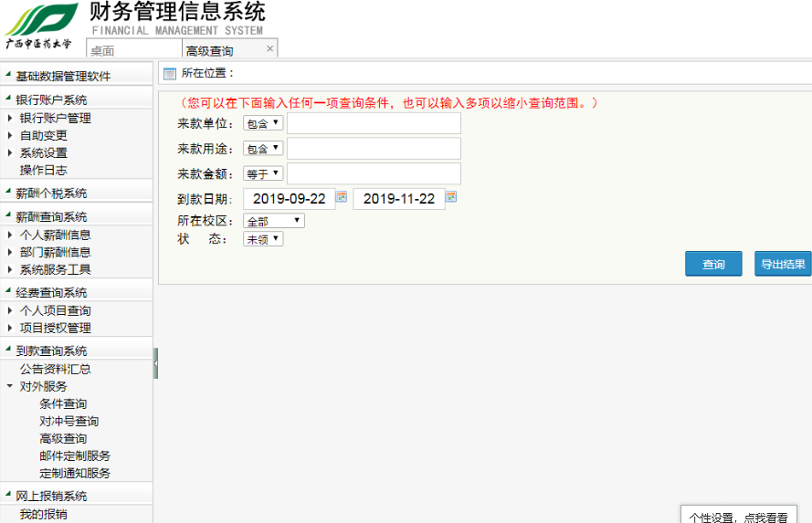The height and width of the screenshot is (523, 812).
Task: Click the 来款单位 text input field
Action: click(374, 123)
